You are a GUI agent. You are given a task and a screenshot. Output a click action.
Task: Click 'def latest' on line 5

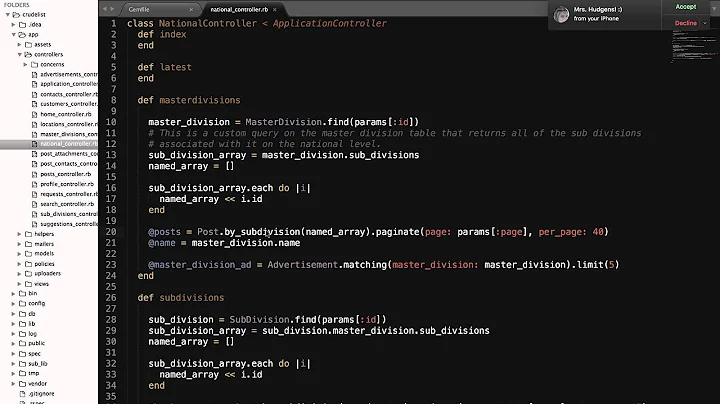(x=164, y=67)
